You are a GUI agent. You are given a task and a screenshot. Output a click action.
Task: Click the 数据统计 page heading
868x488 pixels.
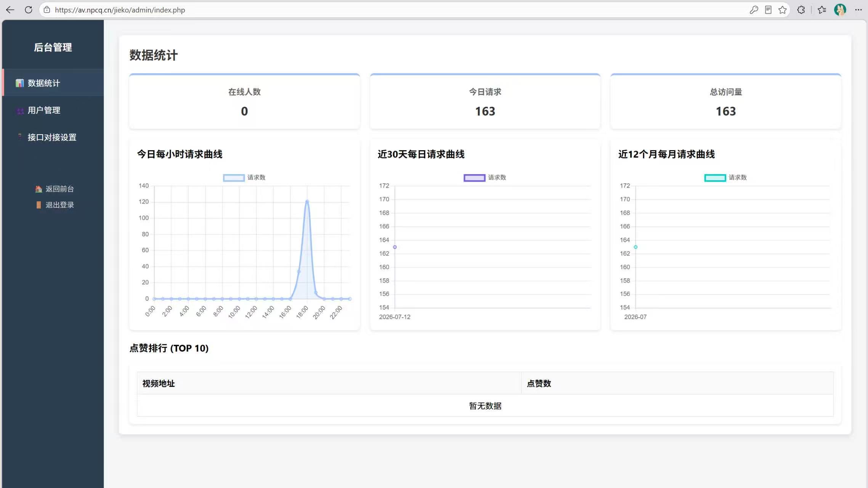pyautogui.click(x=153, y=55)
